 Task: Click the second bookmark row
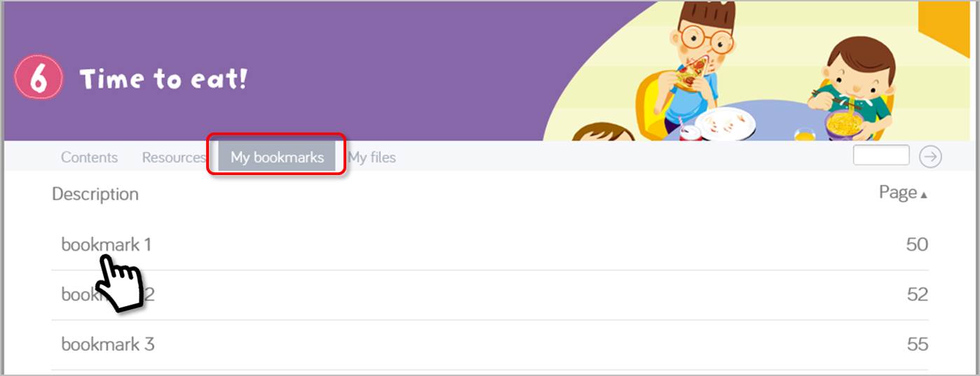tap(490, 295)
